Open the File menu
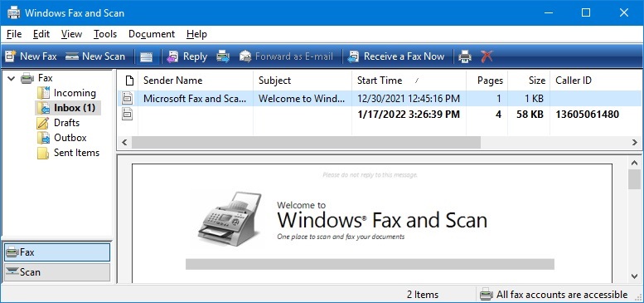The image size is (644, 303). point(14,34)
